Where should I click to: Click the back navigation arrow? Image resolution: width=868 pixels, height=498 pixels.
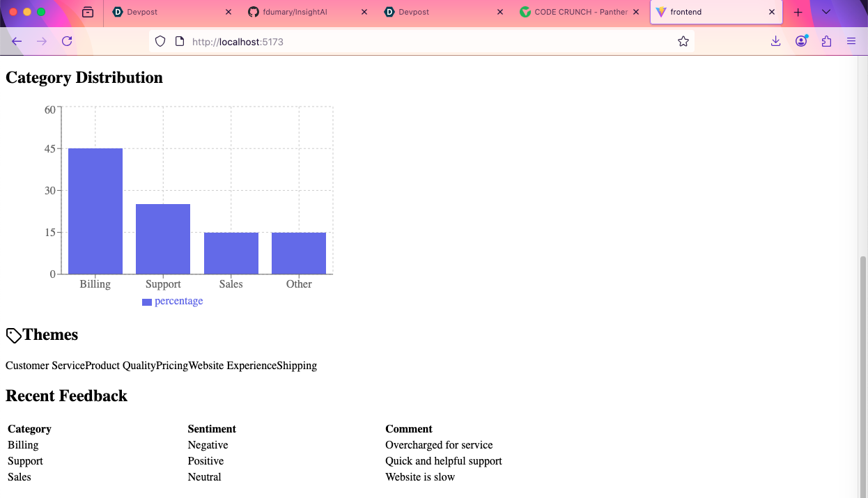point(17,40)
